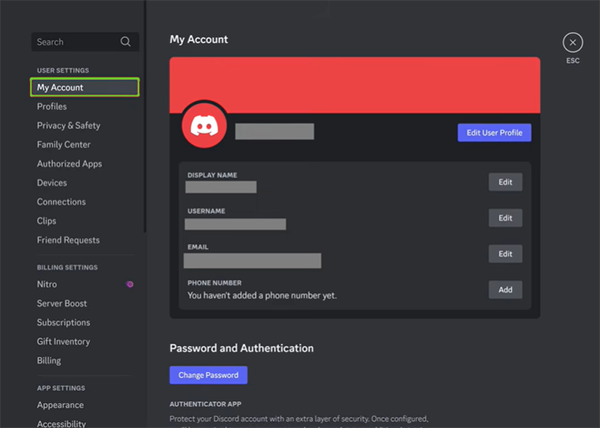Click the Discord avatar picture
Image resolution: width=600 pixels, height=428 pixels.
point(204,126)
